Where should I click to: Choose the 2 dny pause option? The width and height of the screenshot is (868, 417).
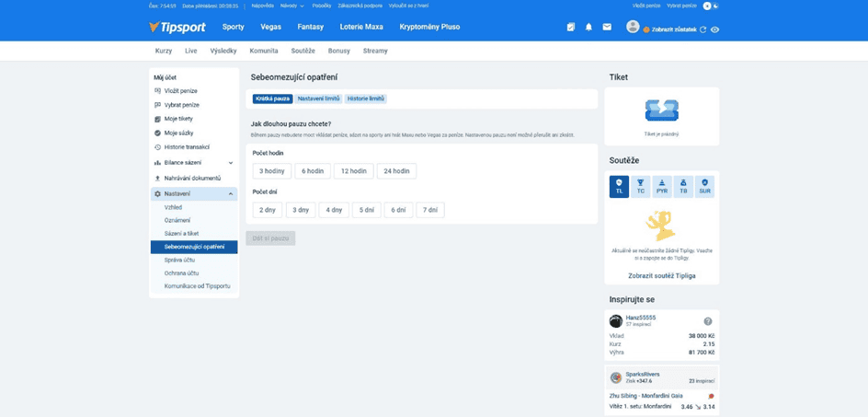(x=268, y=210)
